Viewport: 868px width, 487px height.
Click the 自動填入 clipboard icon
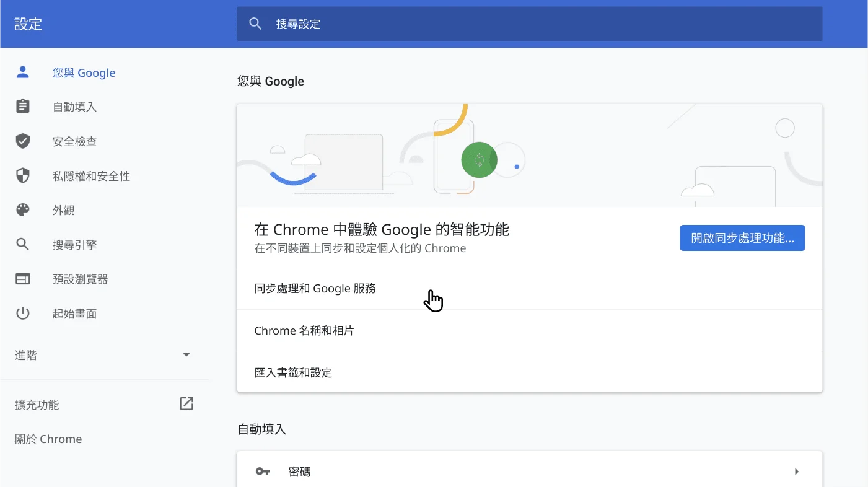(23, 106)
